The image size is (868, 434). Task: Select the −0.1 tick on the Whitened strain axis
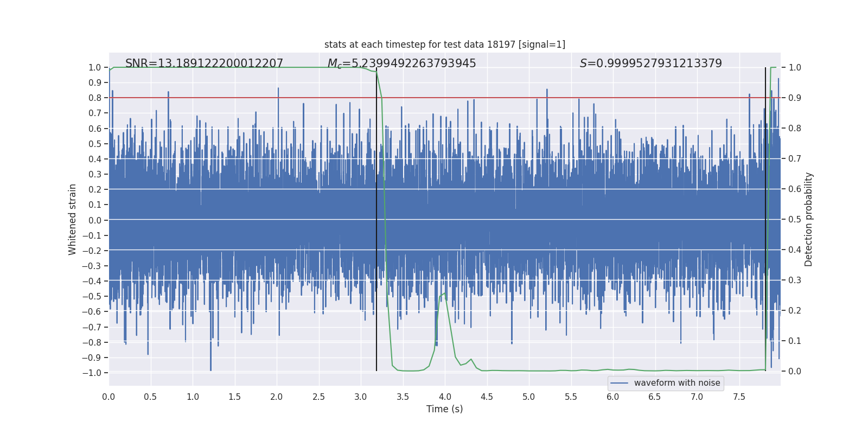click(92, 235)
